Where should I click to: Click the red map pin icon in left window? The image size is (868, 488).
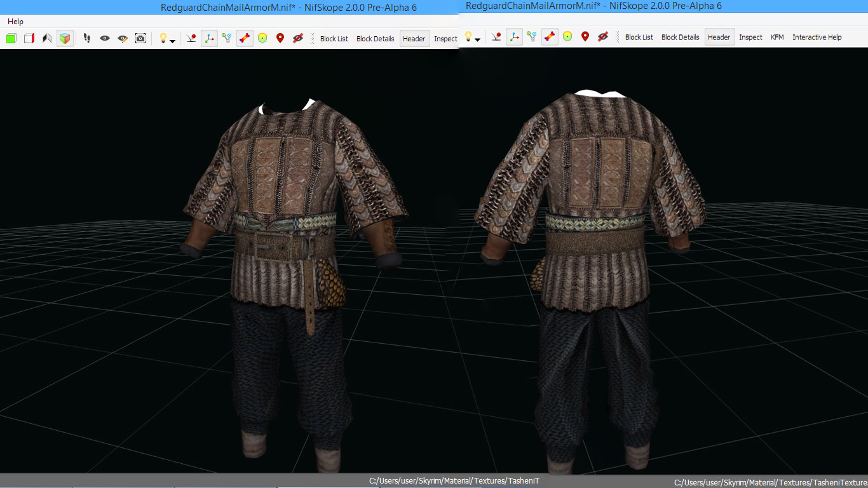pyautogui.click(x=280, y=38)
